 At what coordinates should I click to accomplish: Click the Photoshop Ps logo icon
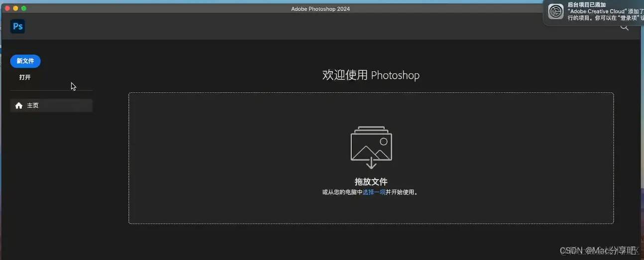pyautogui.click(x=18, y=26)
